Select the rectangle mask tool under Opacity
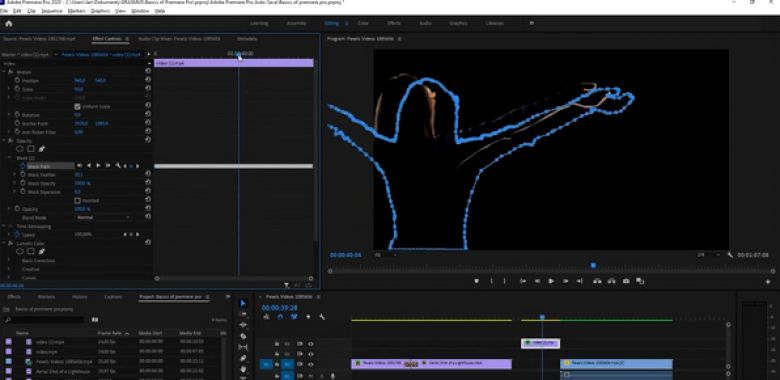The height and width of the screenshot is (380, 780). [31, 149]
